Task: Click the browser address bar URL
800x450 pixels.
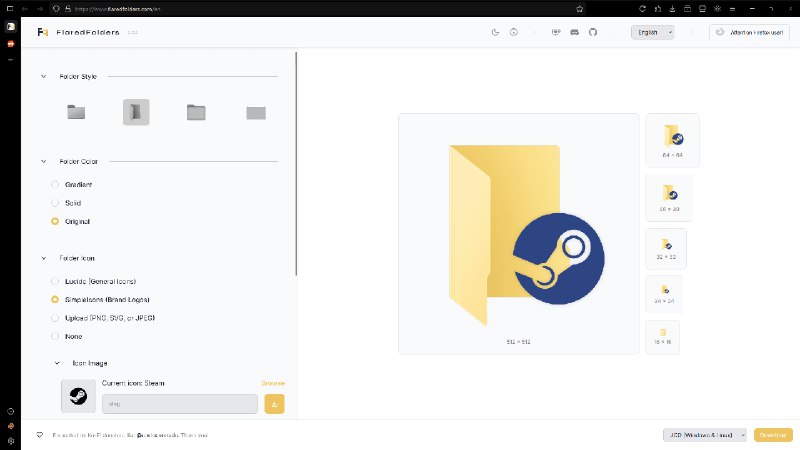Action: click(117, 9)
